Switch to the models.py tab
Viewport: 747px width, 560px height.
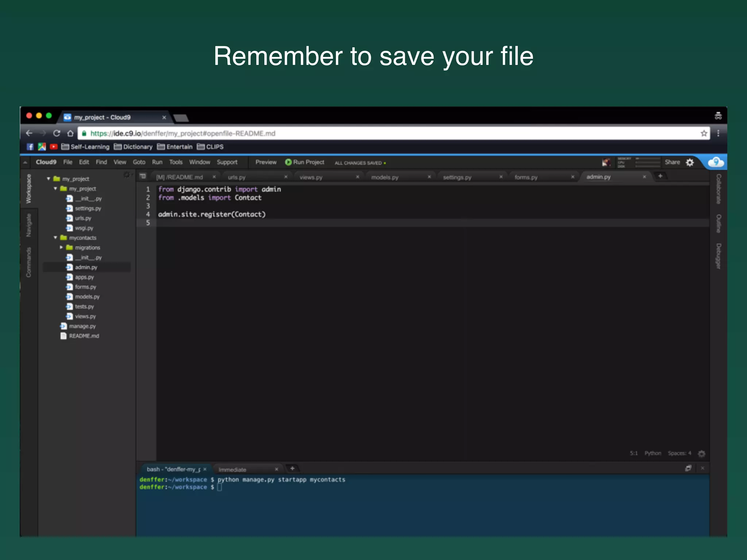385,177
